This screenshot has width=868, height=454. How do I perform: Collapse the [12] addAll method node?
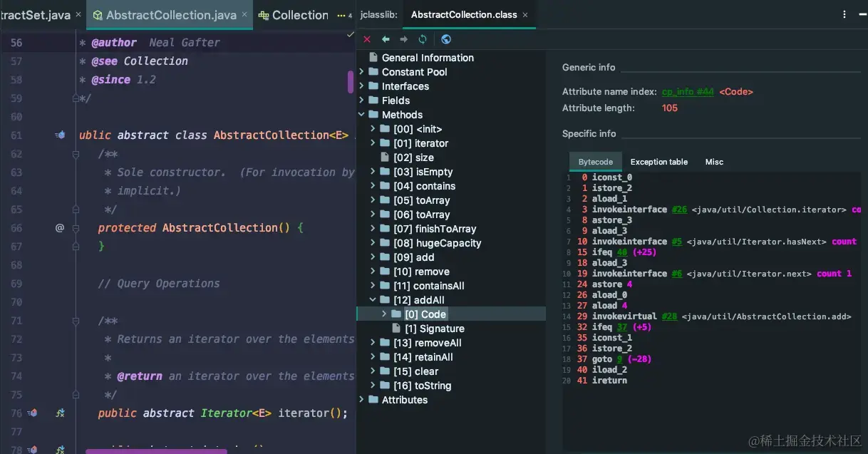[373, 300]
